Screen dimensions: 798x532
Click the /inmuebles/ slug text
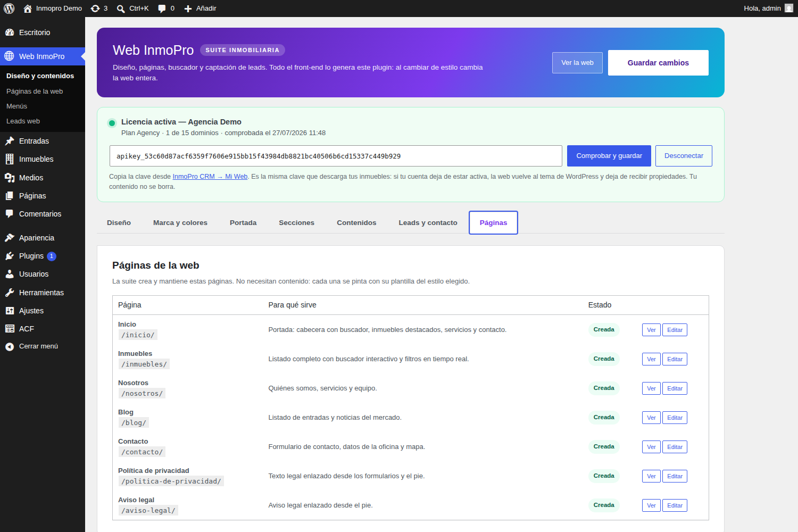pyautogui.click(x=144, y=364)
